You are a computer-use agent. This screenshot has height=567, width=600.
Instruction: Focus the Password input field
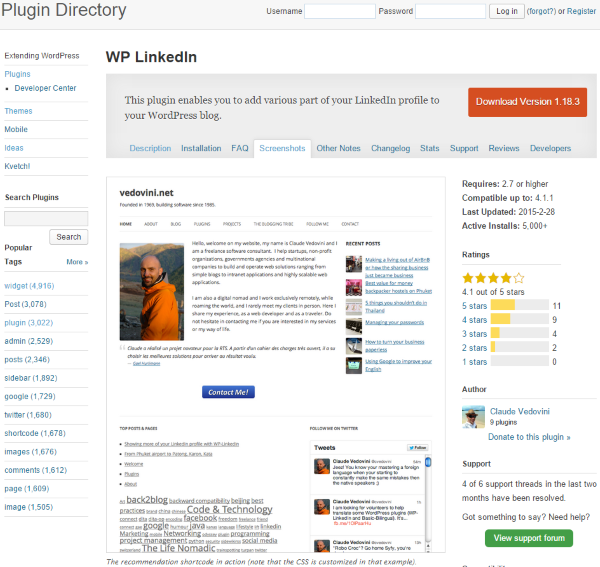[450, 11]
